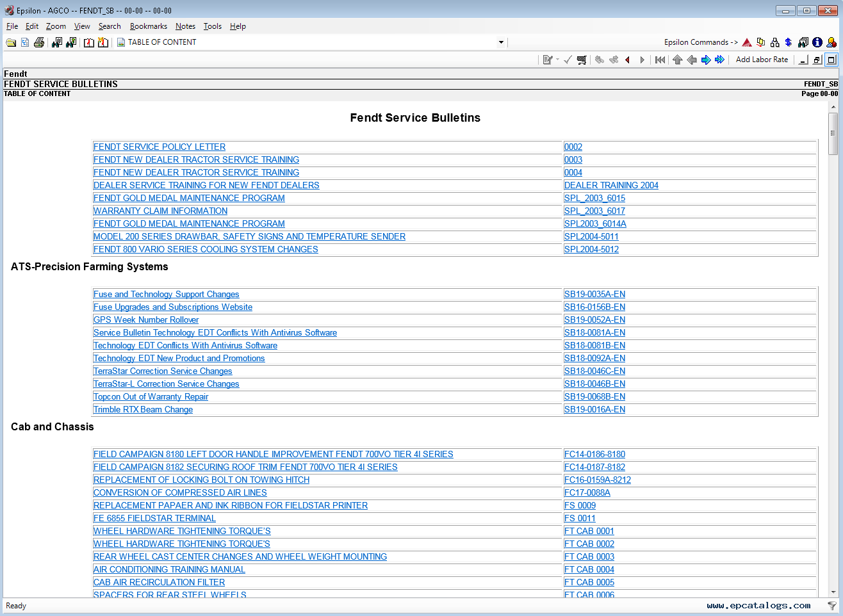Open the Notes menu
Screen dimensions: 843x616
tap(185, 26)
